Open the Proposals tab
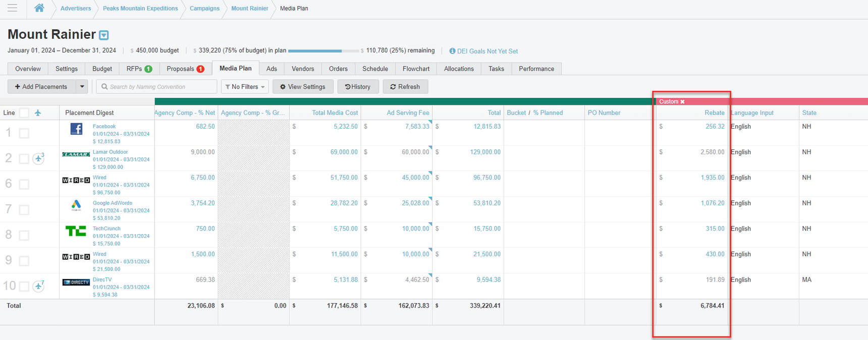This screenshot has height=340, width=868. click(185, 69)
